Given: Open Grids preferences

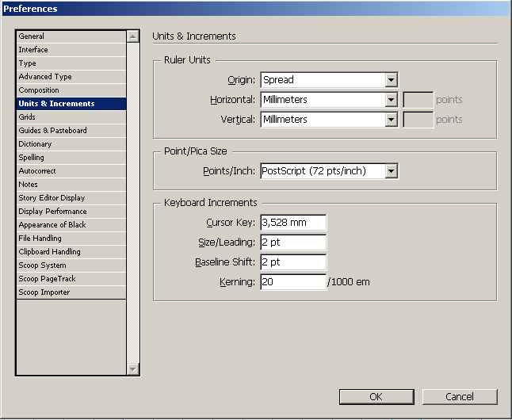Looking at the screenshot, I should [x=71, y=117].
